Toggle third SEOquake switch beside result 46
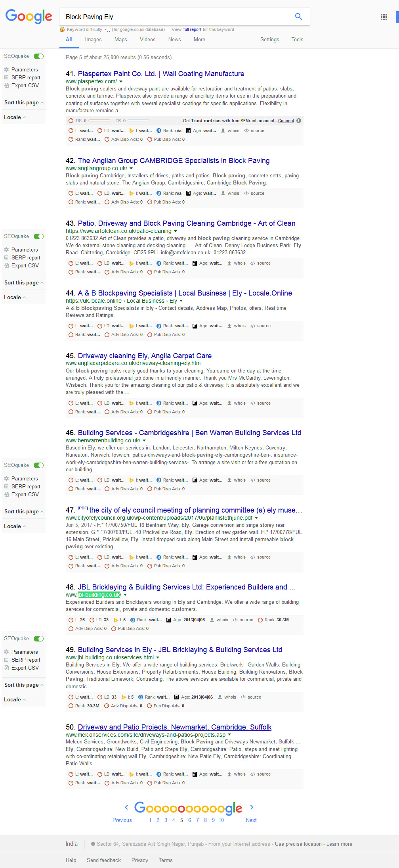Viewport: 399px width, 868px height. click(x=39, y=465)
